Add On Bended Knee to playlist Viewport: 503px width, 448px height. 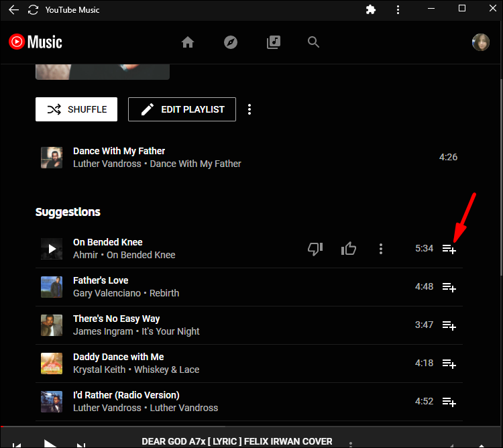[449, 249]
